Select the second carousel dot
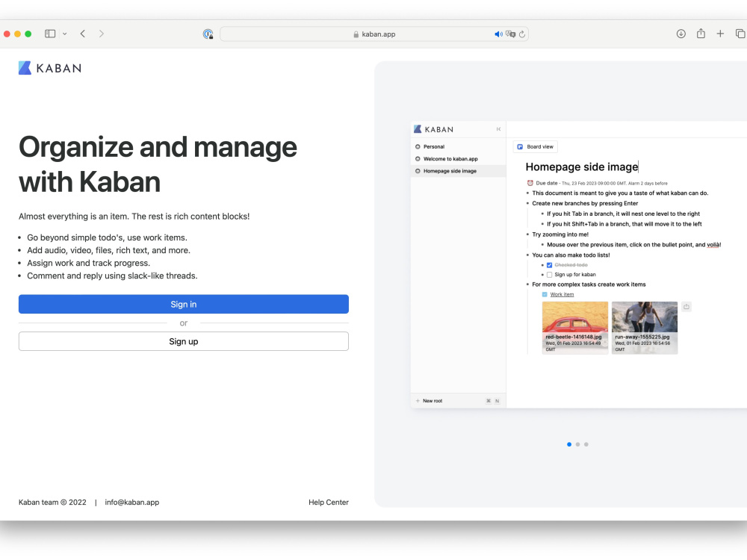The image size is (747, 560). pos(577,444)
